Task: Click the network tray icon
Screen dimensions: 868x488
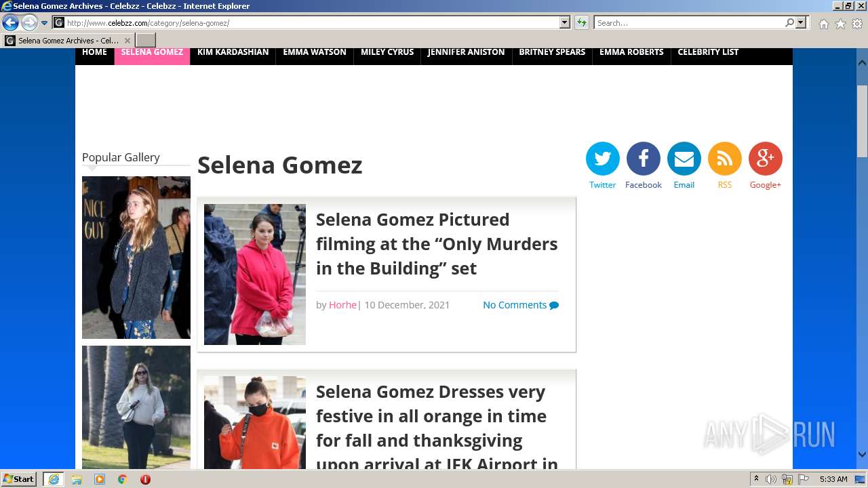Action: pos(787,479)
